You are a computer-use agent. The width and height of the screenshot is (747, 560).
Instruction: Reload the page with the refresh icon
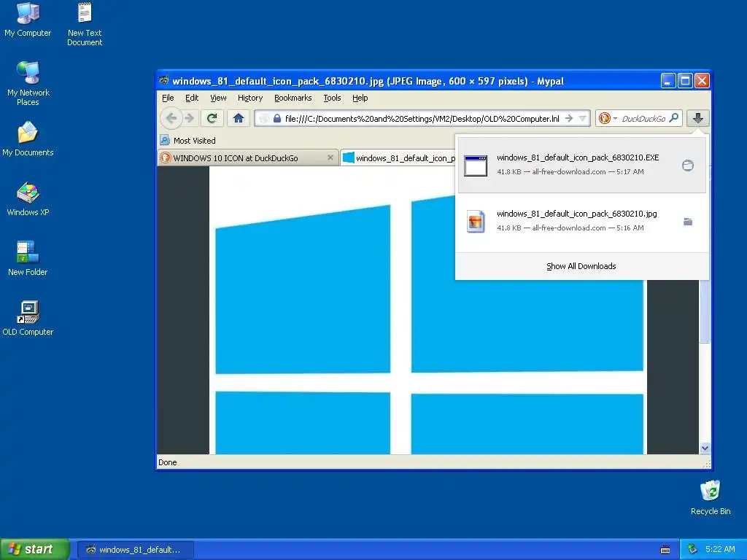point(212,118)
